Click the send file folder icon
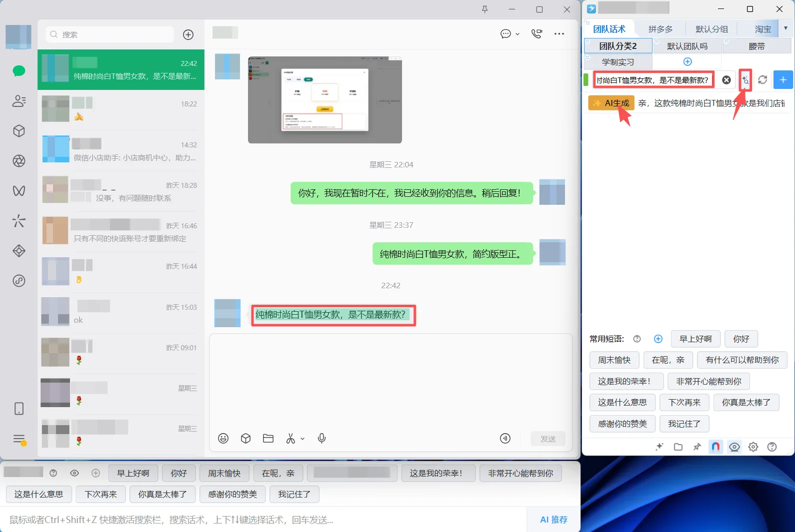This screenshot has height=532, width=795. [x=268, y=438]
